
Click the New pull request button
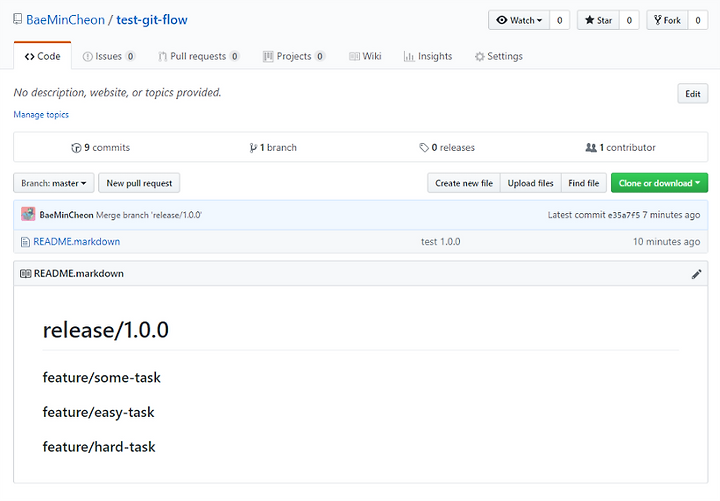point(139,183)
